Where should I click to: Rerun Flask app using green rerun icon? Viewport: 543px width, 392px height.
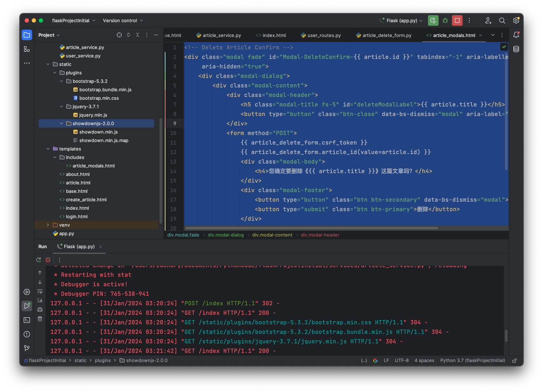click(433, 20)
